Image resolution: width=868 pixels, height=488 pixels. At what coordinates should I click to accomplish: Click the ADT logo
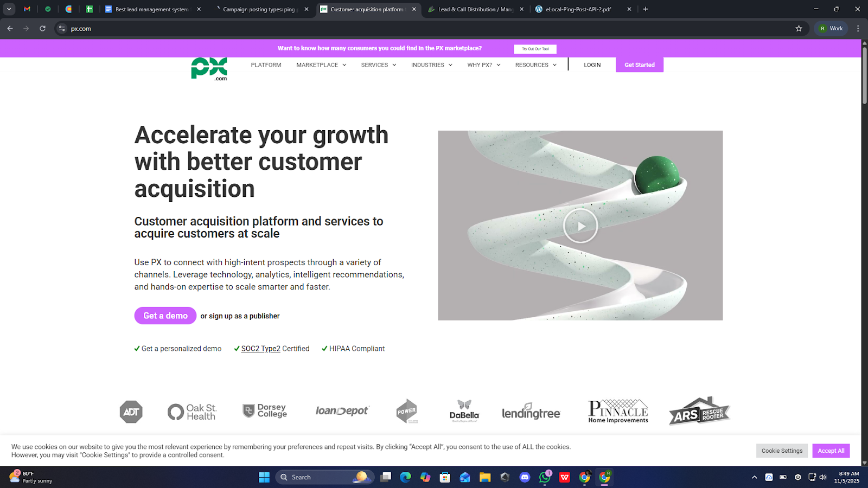[x=131, y=412]
